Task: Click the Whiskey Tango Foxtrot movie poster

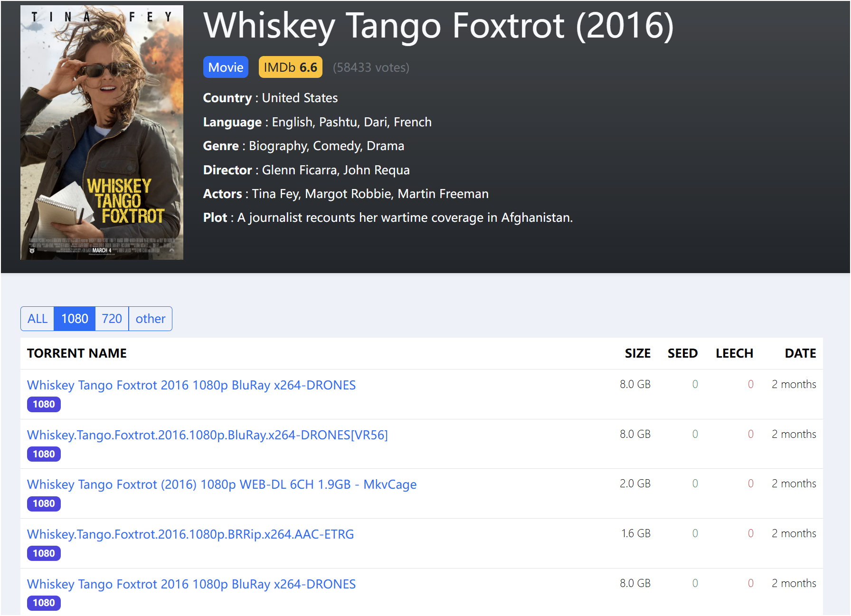Action: (x=102, y=133)
